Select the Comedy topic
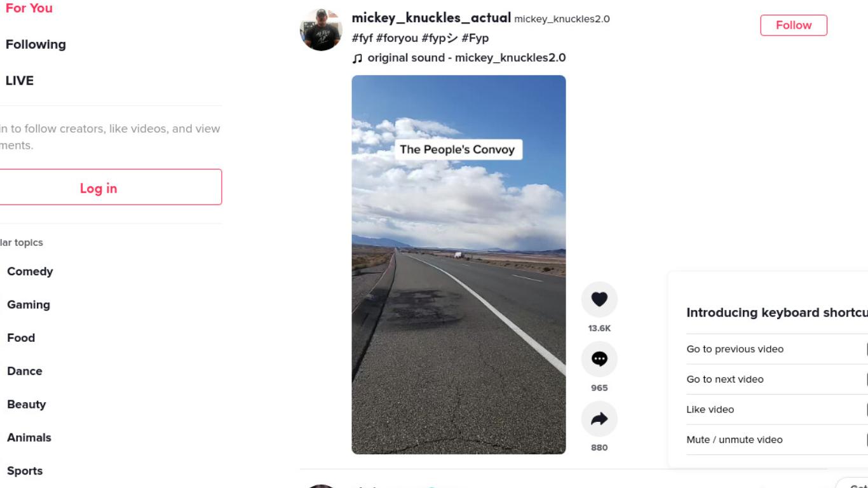 (30, 271)
